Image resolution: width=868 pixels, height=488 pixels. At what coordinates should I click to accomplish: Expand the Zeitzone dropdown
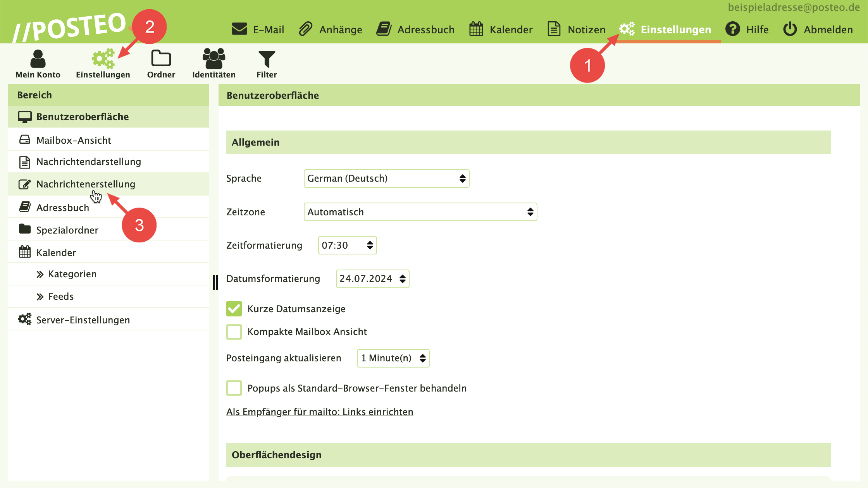[x=420, y=212]
